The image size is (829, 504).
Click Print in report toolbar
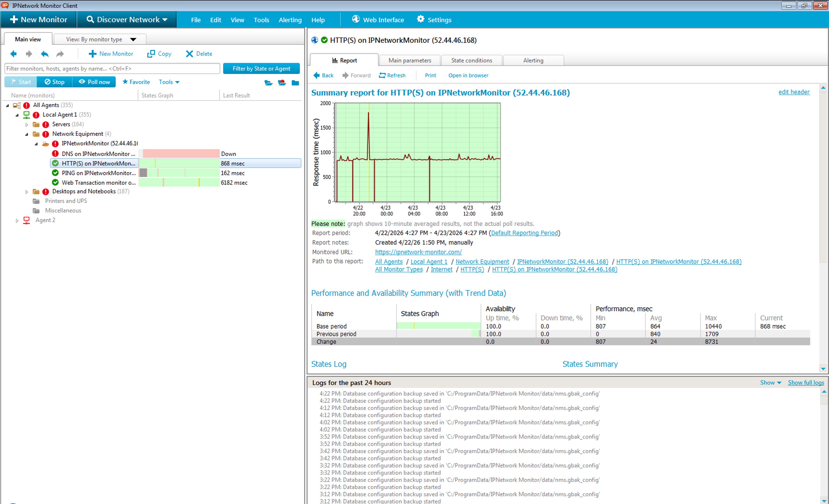point(430,75)
